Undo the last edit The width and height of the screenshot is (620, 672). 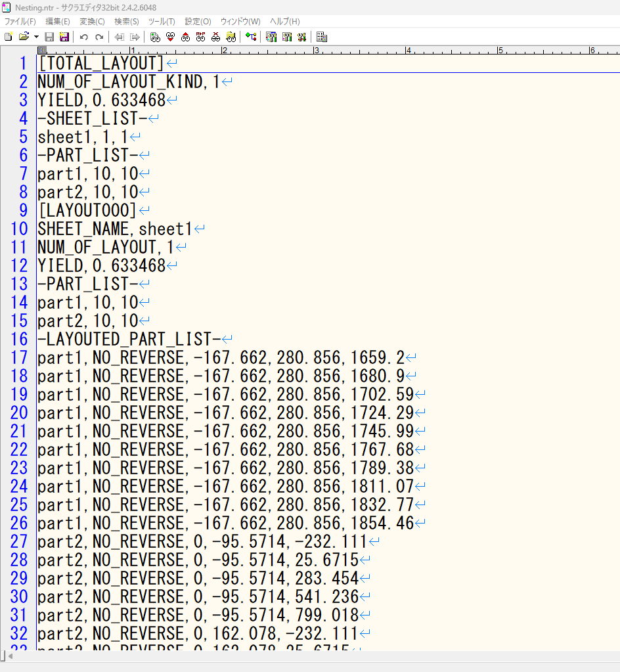pyautogui.click(x=84, y=37)
